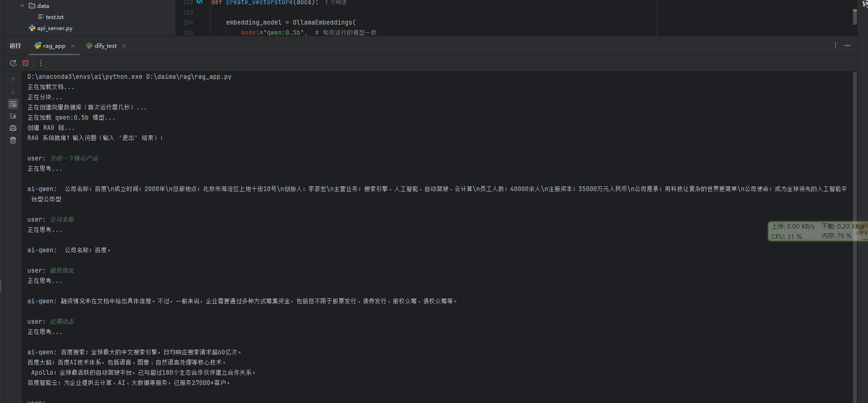Switch to the rag_app run tab

point(54,46)
